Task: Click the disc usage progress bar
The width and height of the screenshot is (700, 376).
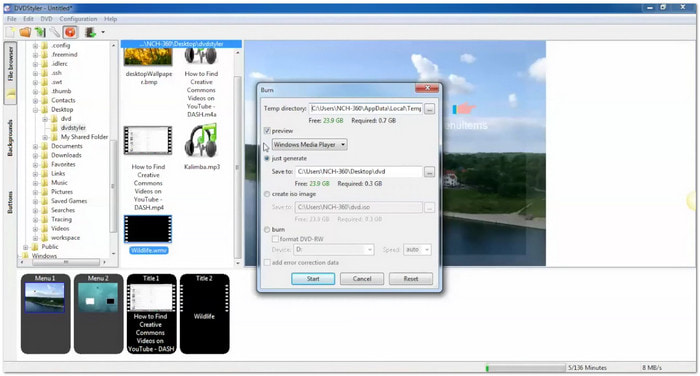Action: pos(525,368)
